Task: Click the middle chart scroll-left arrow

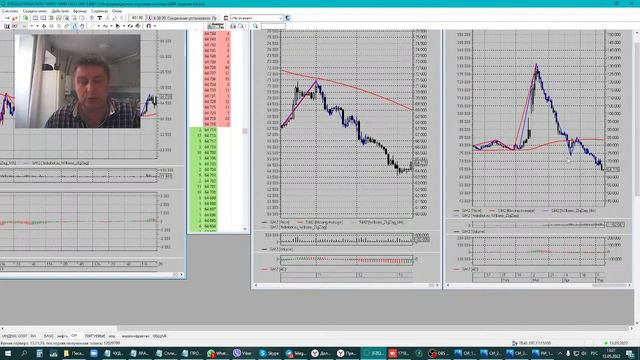Action: [256, 285]
